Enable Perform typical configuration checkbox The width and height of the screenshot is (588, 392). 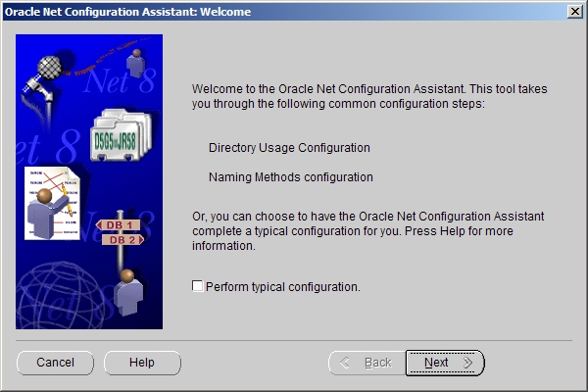click(x=198, y=286)
